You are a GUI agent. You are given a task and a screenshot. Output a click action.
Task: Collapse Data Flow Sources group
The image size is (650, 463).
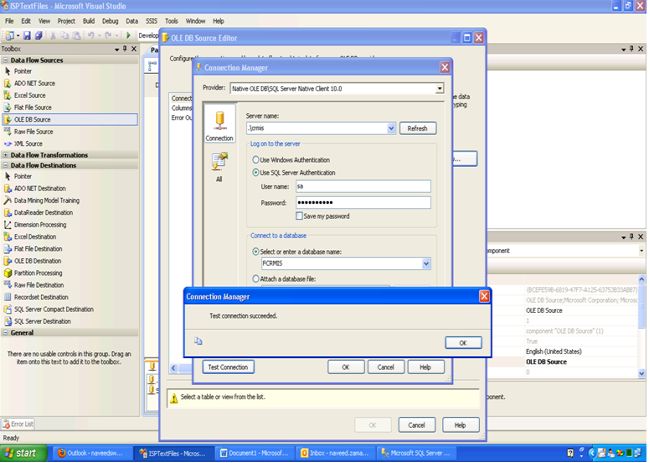[5, 60]
